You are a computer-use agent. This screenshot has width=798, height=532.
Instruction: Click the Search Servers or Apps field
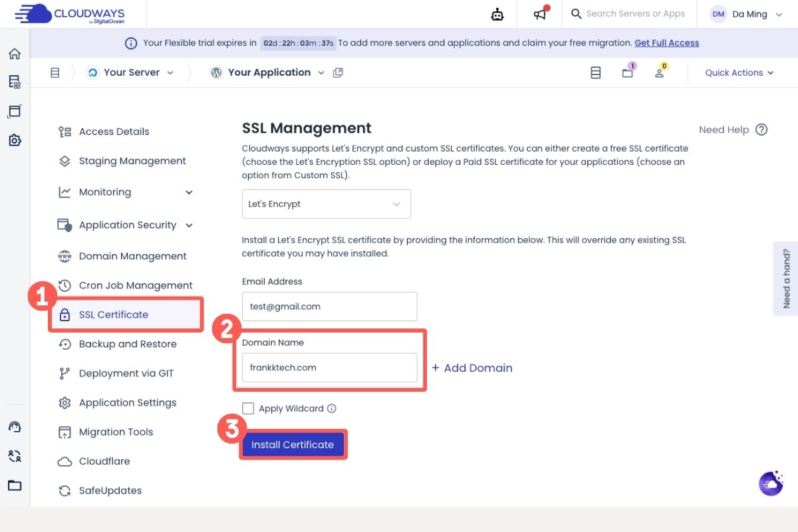635,14
